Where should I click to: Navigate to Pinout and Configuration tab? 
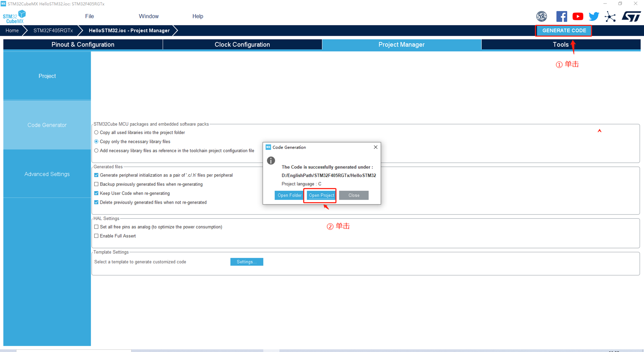pos(82,44)
